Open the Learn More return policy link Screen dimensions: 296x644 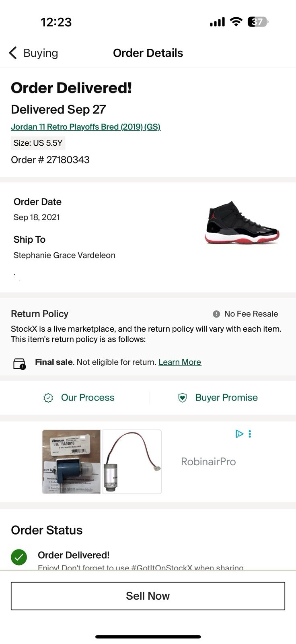180,362
